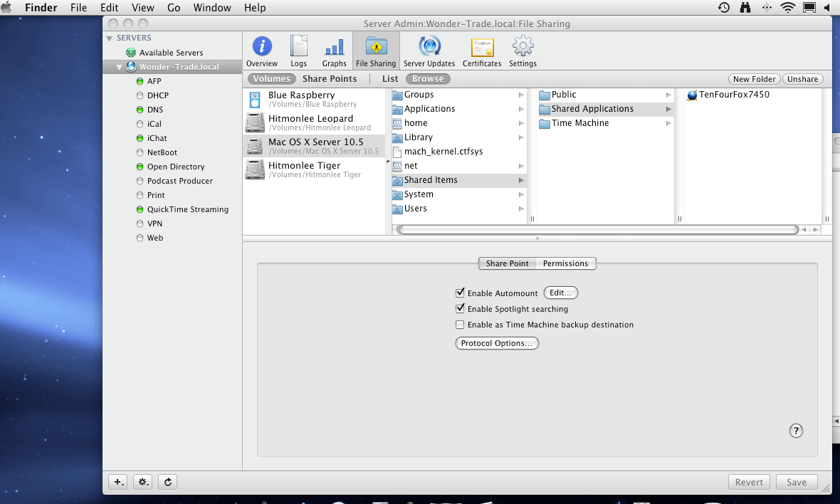Open the Logs toolbar icon
This screenshot has width=840, height=504.
[298, 46]
